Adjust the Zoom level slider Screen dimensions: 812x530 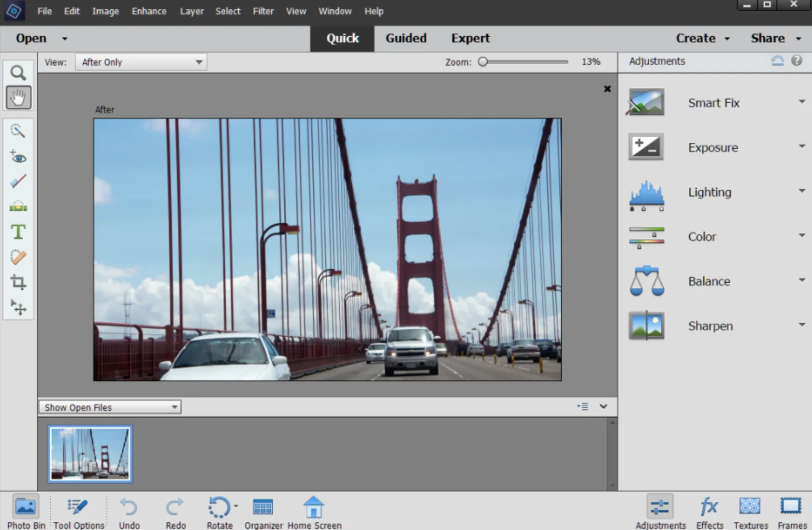(x=483, y=62)
